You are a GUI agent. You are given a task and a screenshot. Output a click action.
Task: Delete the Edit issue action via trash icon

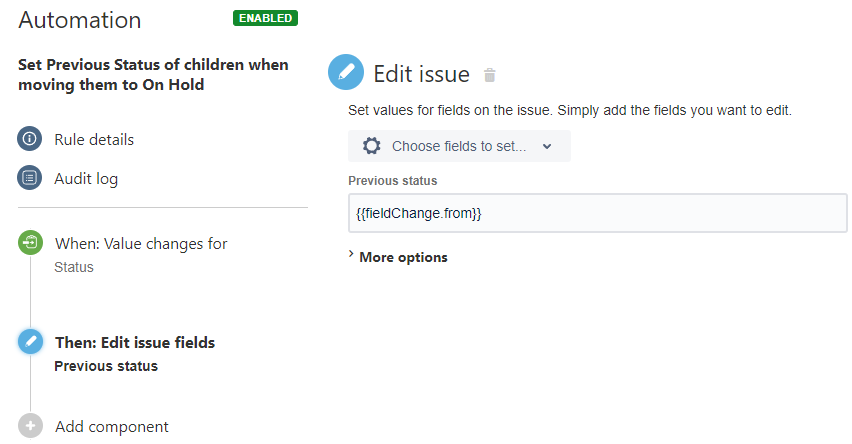(490, 75)
